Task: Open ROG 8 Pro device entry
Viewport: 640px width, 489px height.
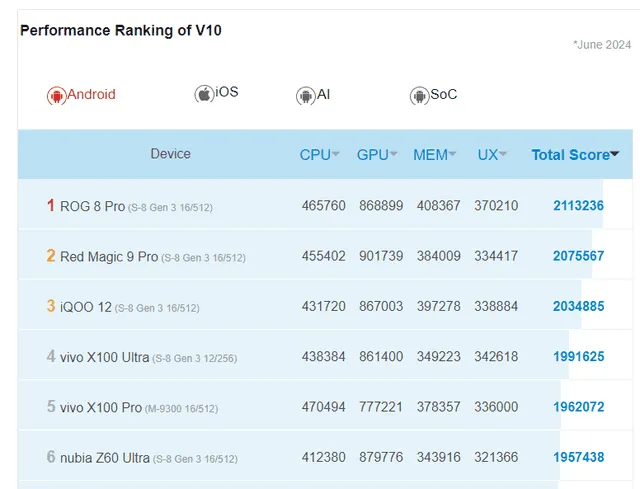Action: click(x=92, y=206)
